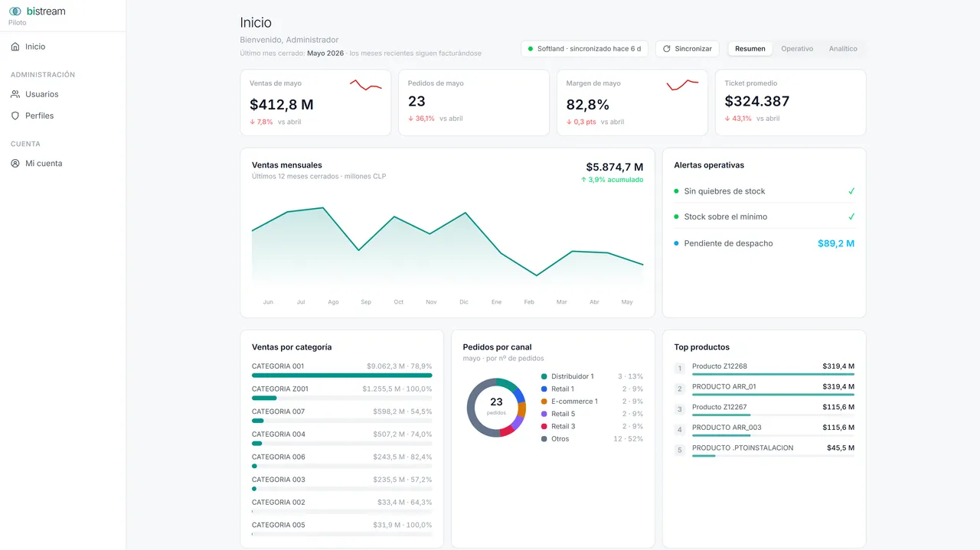The image size is (980, 550).
Task: Click the rank 5 badge in Top productos
Action: tap(679, 451)
